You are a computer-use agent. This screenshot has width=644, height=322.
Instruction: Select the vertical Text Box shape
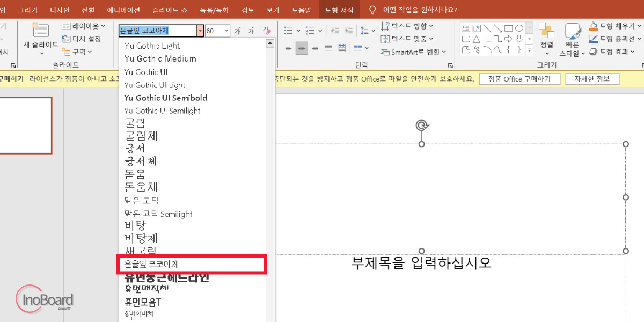click(477, 28)
